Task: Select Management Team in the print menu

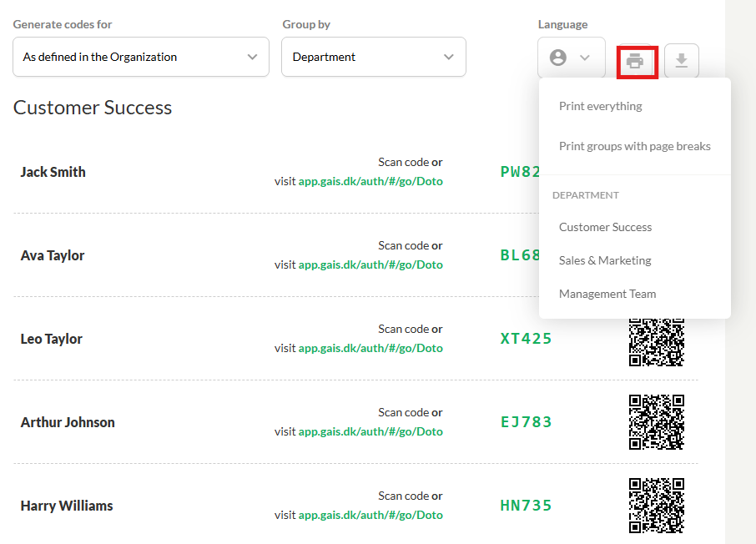Action: [607, 294]
